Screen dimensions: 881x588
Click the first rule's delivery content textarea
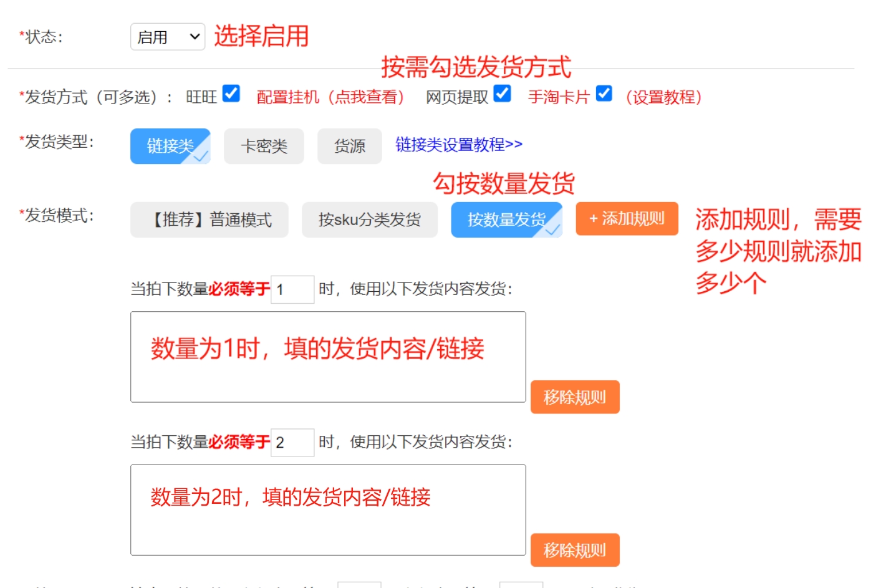pyautogui.click(x=328, y=357)
